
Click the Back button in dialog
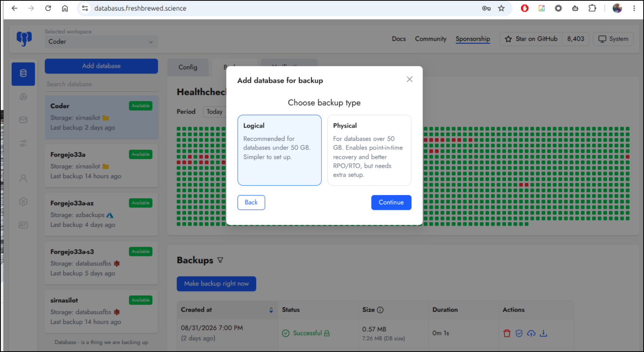point(251,203)
